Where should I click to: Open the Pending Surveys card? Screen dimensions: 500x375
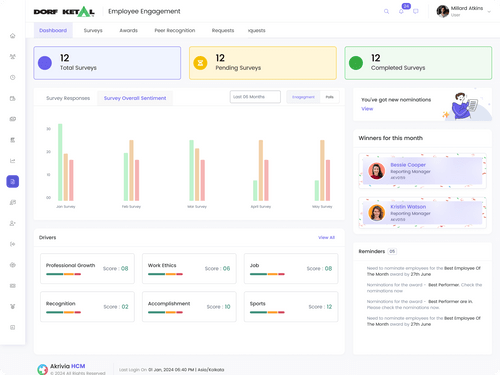pos(263,63)
